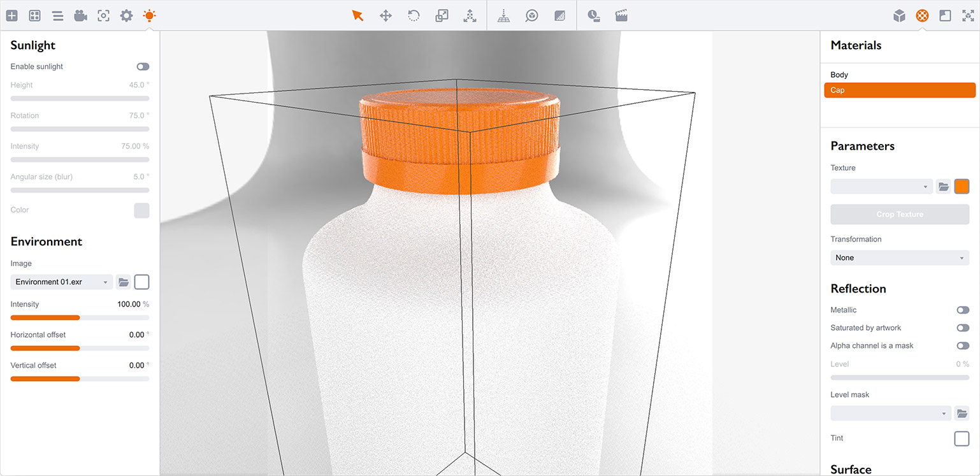Adjust the environment Intensity slider
The height and width of the screenshot is (476, 980).
[x=80, y=317]
